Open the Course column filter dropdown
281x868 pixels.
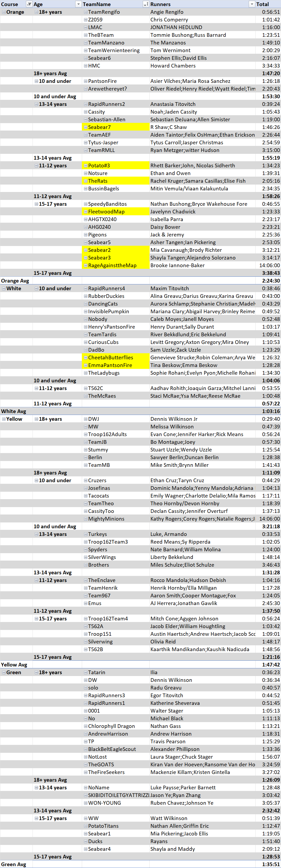point(29,4)
